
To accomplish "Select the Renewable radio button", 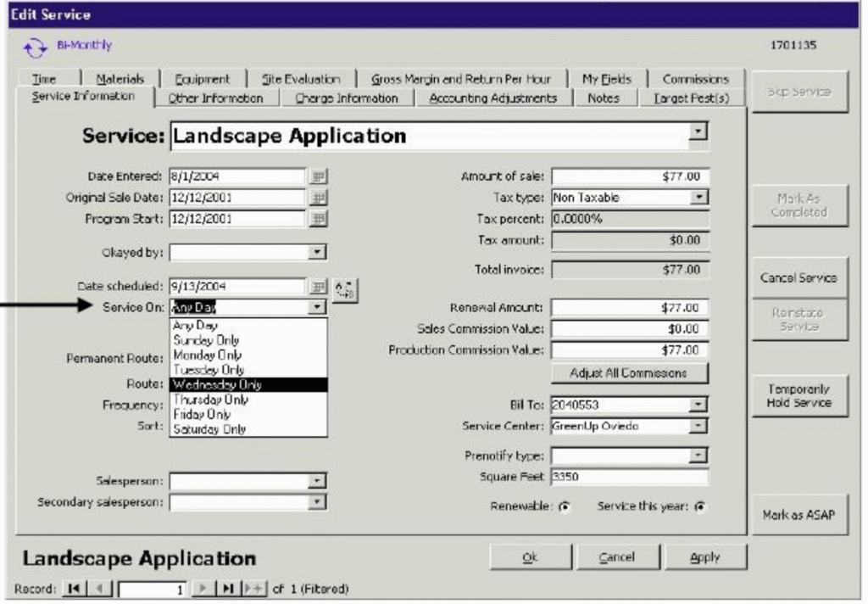I will (x=563, y=506).
